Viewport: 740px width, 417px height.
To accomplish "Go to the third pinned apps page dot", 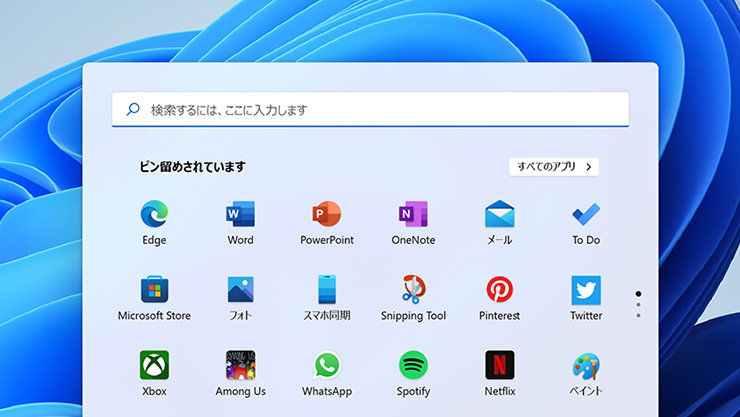I will [x=638, y=315].
